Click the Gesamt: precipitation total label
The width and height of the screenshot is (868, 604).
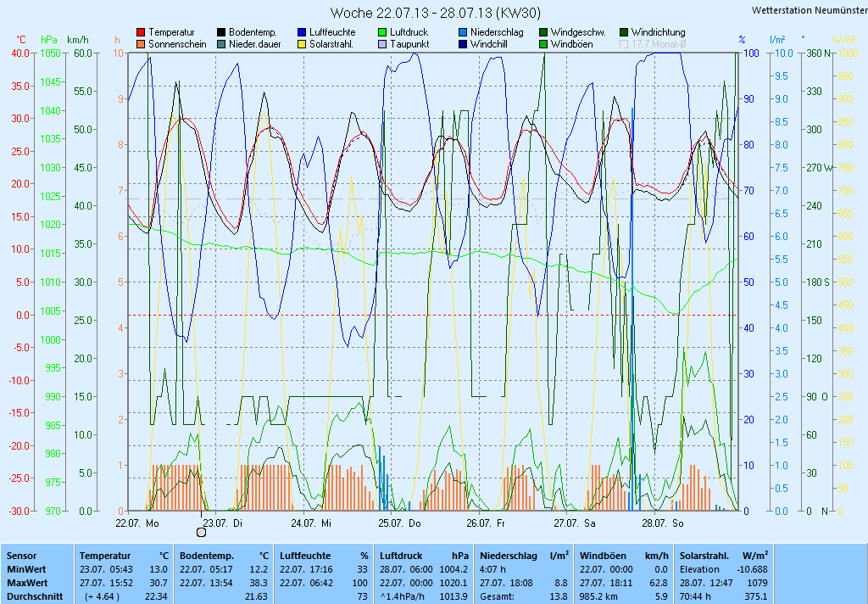pos(497,597)
